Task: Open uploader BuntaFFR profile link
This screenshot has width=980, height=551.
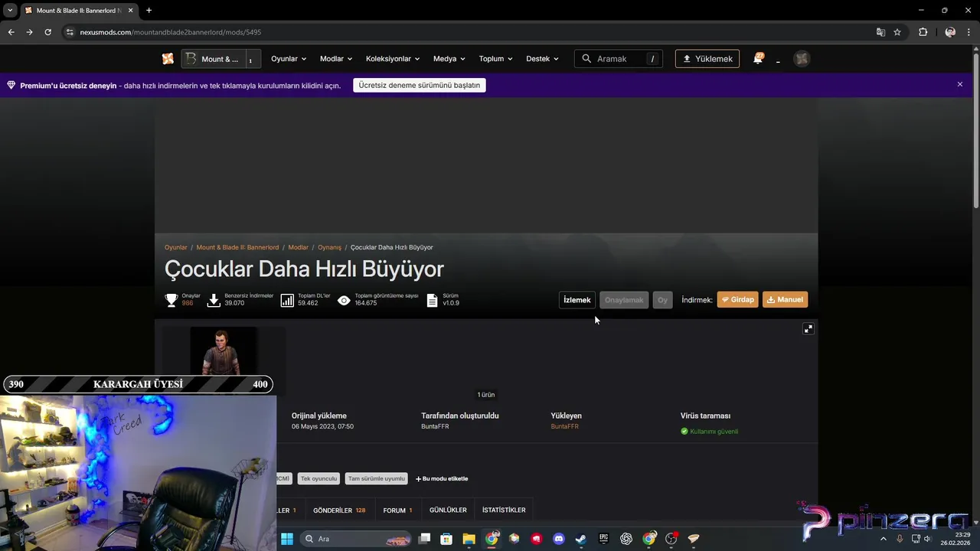Action: (565, 426)
